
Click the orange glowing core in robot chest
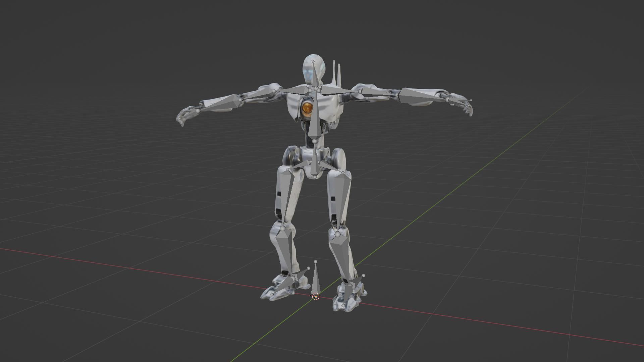point(307,108)
